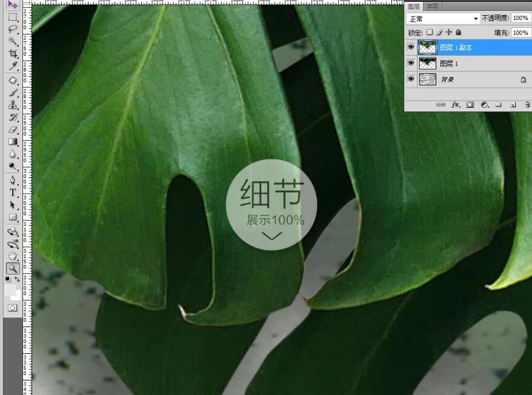This screenshot has height=395, width=532.
Task: Select the Lasso tool
Action: tap(12, 28)
